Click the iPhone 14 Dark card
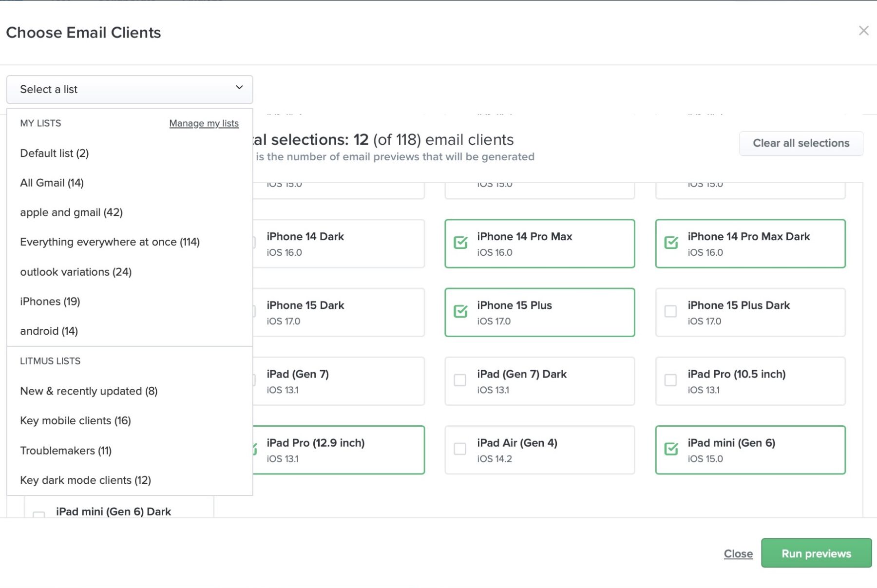Viewport: 877px width, 588px height. click(x=339, y=244)
